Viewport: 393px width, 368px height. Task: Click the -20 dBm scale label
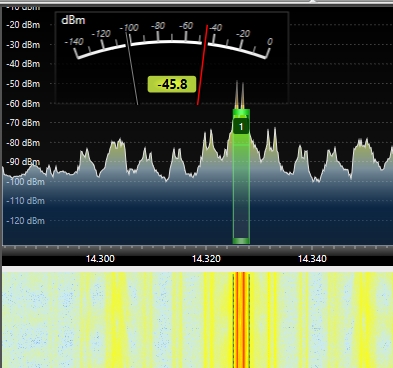(x=23, y=25)
